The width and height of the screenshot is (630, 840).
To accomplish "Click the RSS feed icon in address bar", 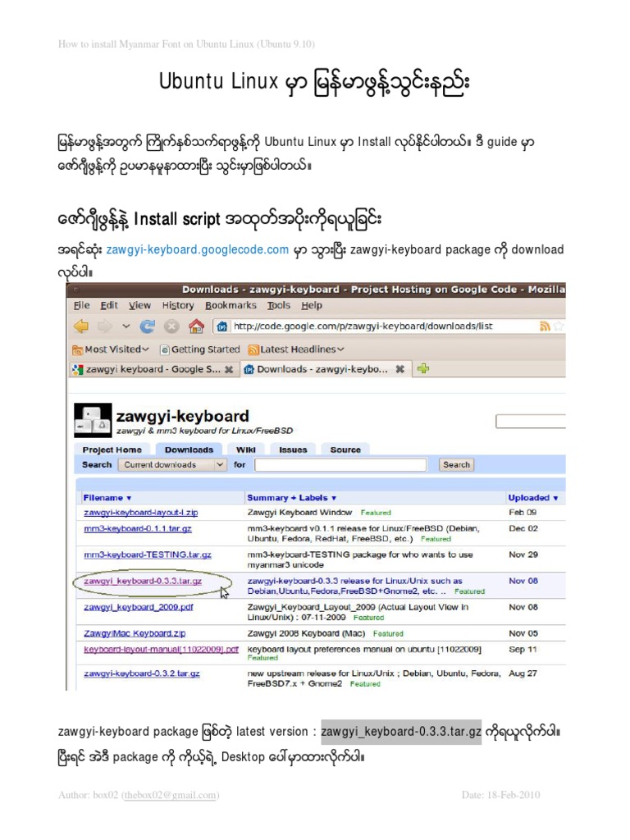I will pos(545,326).
